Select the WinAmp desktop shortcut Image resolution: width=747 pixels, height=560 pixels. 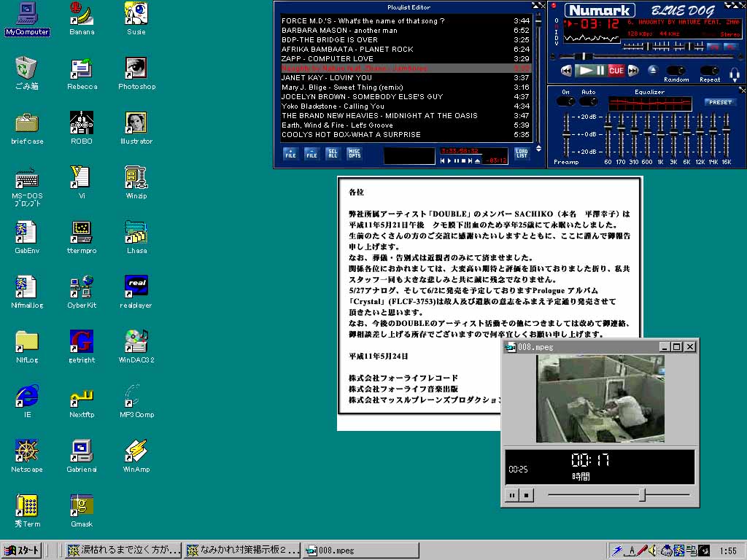click(x=136, y=456)
